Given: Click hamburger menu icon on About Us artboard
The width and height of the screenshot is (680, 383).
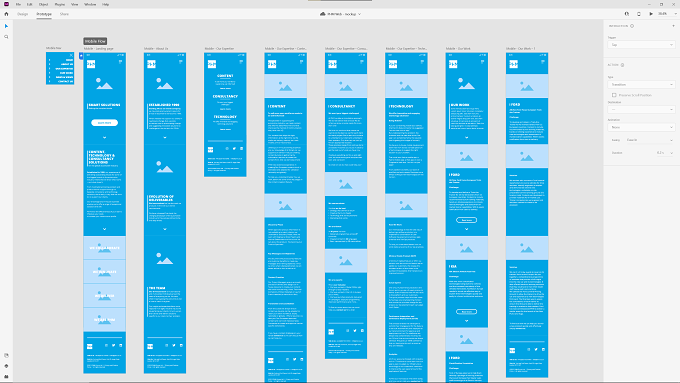Looking at the screenshot, I should [x=180, y=62].
